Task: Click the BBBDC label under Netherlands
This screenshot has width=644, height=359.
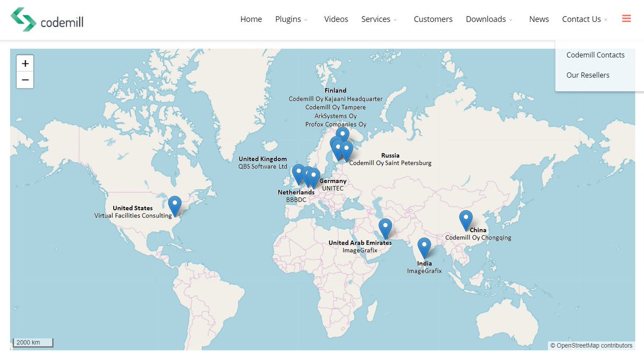Action: click(296, 200)
